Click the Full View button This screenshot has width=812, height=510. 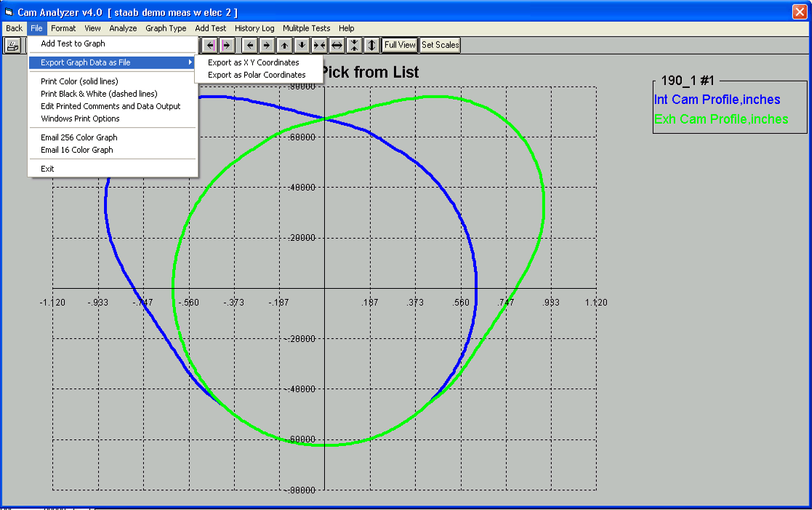point(400,45)
